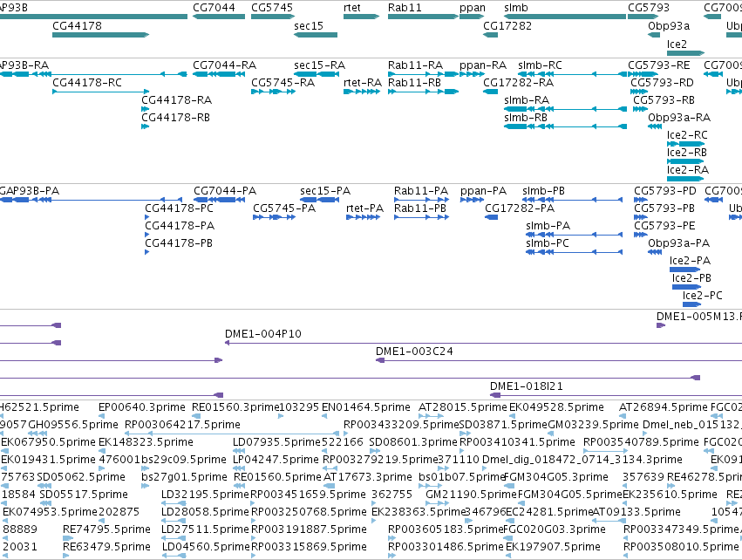Select transcript Ice2-RC
This screenshot has height=560, width=742.
[x=687, y=135]
